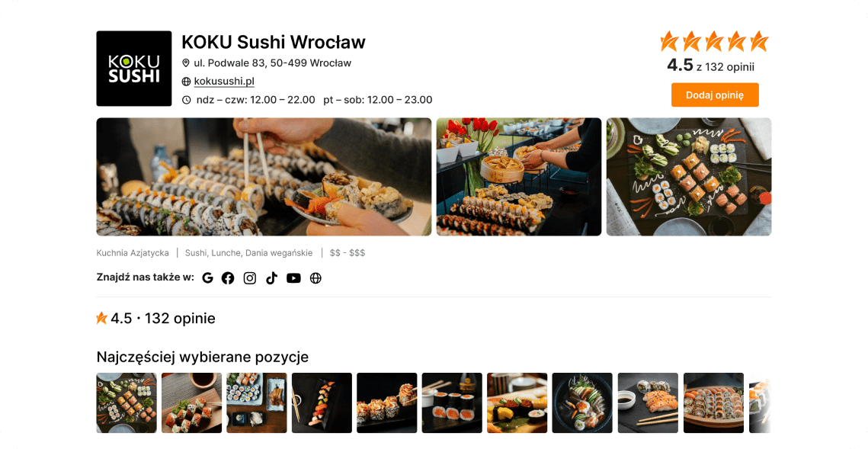Click the clock icon by opening hours

click(x=187, y=100)
